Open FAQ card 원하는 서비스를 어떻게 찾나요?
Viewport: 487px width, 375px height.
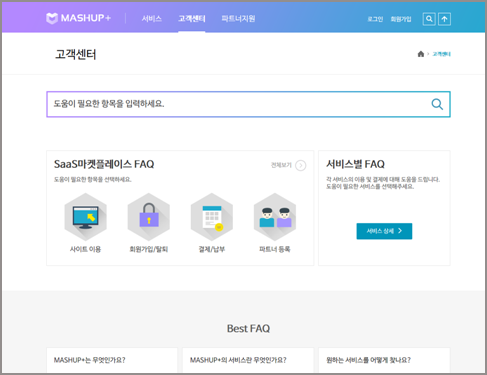pyautogui.click(x=384, y=360)
